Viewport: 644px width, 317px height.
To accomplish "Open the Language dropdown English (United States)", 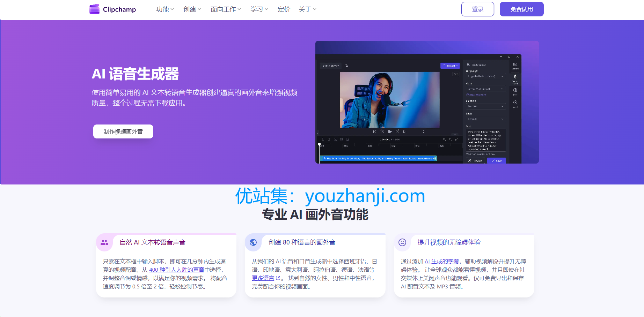I will (486, 76).
